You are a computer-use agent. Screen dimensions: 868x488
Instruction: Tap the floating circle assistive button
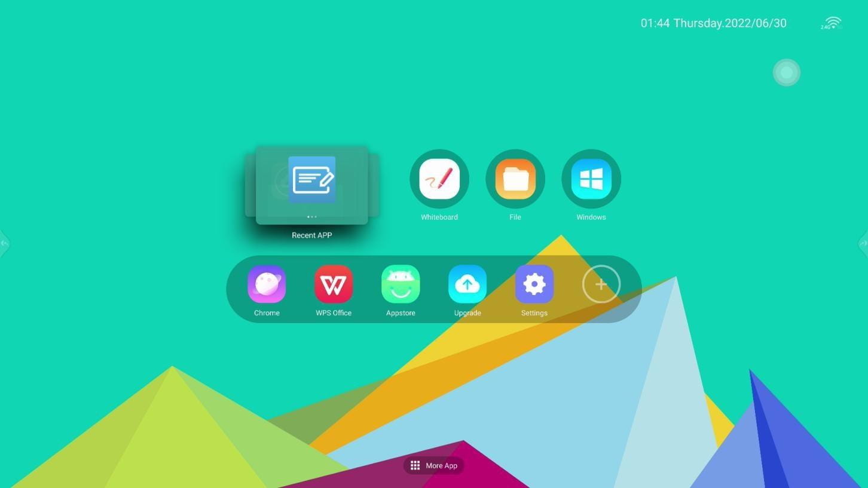coord(787,72)
